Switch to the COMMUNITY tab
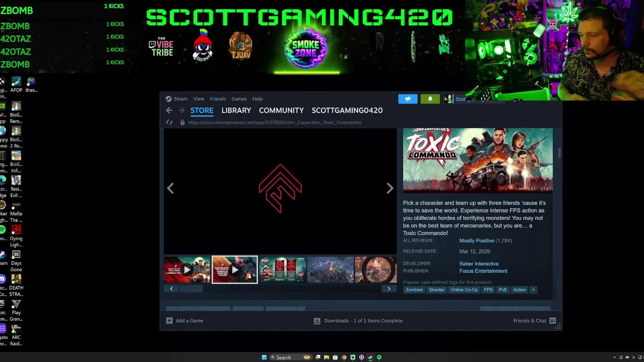644x362 pixels. tap(281, 110)
